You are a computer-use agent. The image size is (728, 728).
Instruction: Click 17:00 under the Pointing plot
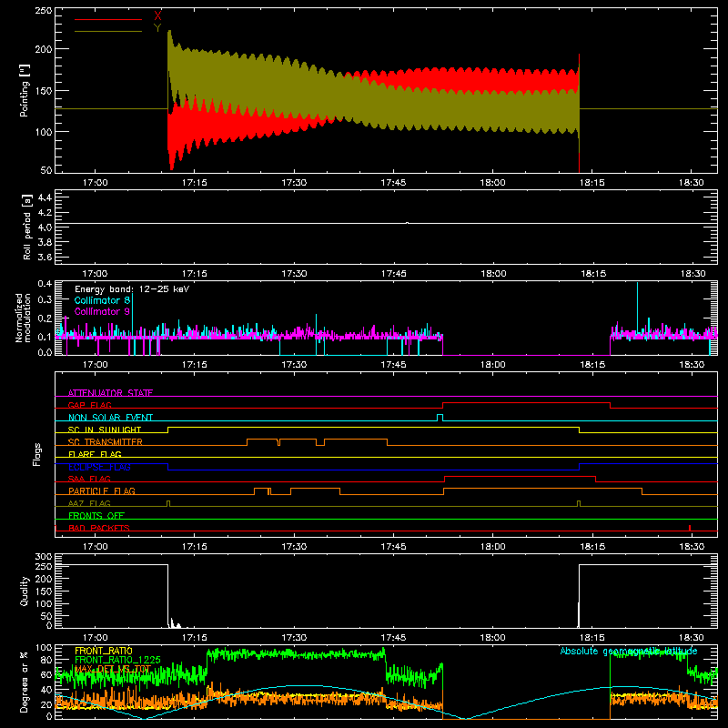coord(96,183)
